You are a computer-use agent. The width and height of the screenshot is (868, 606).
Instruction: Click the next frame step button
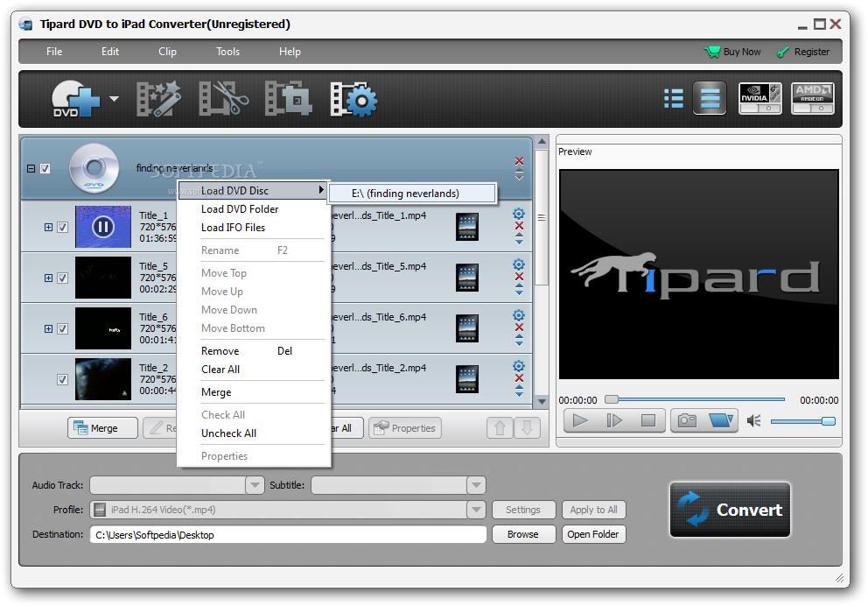tap(614, 421)
